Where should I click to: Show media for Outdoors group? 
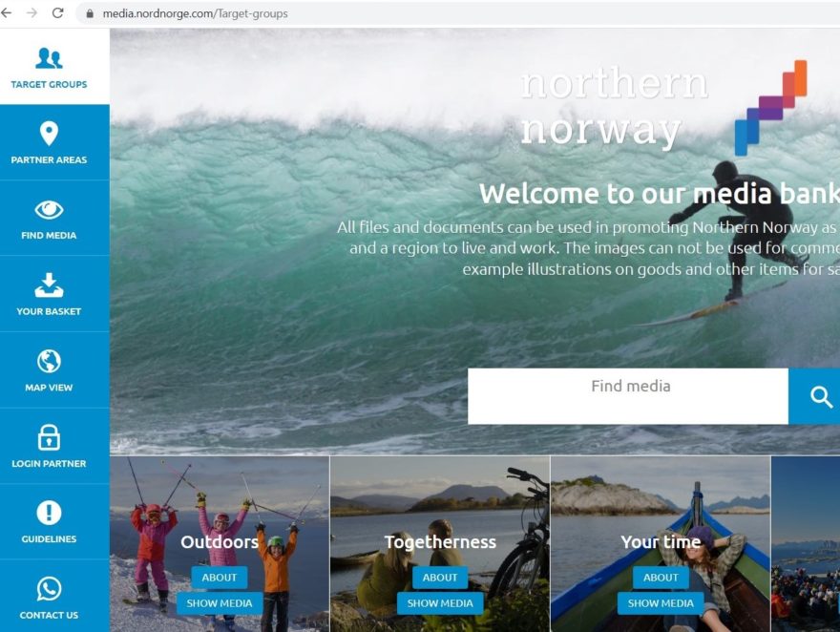click(x=220, y=603)
